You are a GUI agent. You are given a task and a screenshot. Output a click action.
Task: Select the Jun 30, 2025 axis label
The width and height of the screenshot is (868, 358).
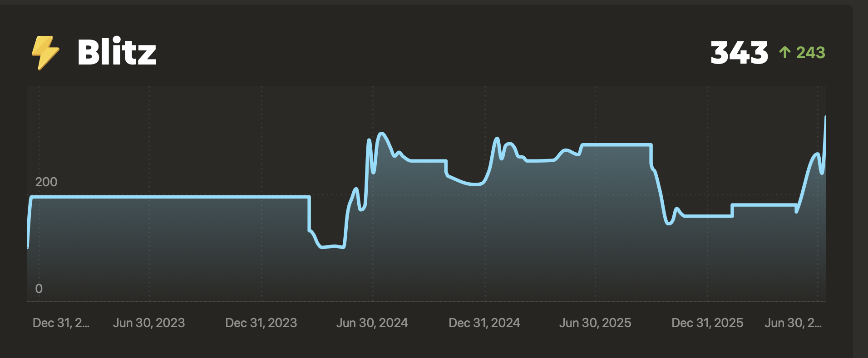[595, 323]
